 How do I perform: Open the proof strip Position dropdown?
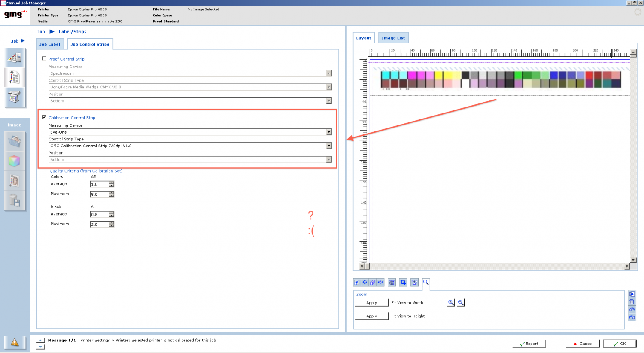(329, 101)
